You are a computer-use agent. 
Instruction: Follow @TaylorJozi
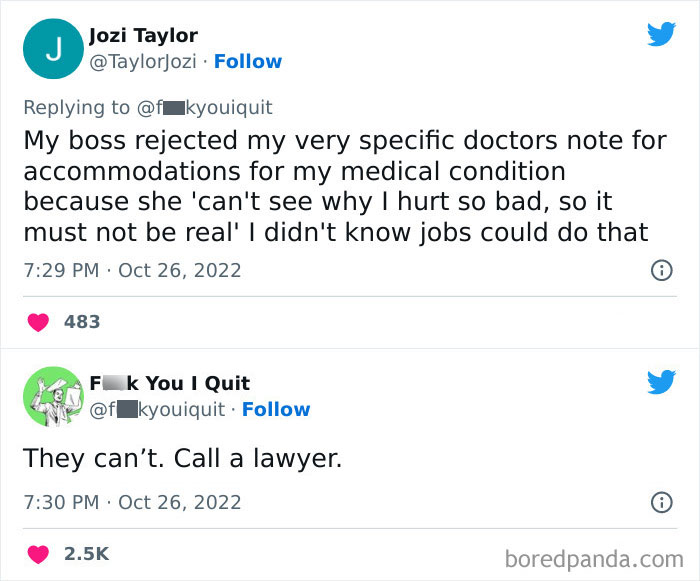248,62
